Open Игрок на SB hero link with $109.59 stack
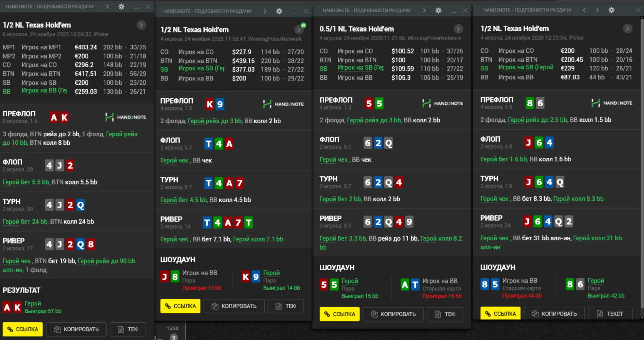This screenshot has width=644, height=340. point(360,68)
